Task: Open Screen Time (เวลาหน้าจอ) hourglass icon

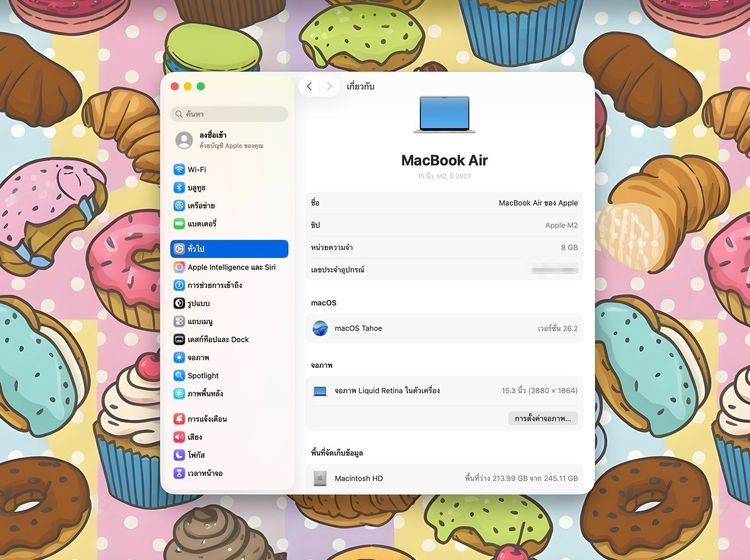Action: (179, 473)
